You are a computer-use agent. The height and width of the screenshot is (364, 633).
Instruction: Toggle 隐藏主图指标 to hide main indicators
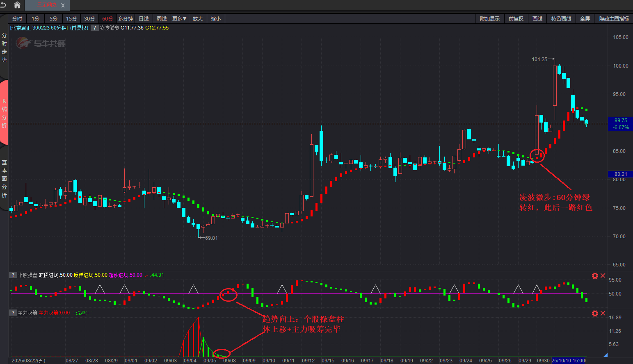click(614, 19)
